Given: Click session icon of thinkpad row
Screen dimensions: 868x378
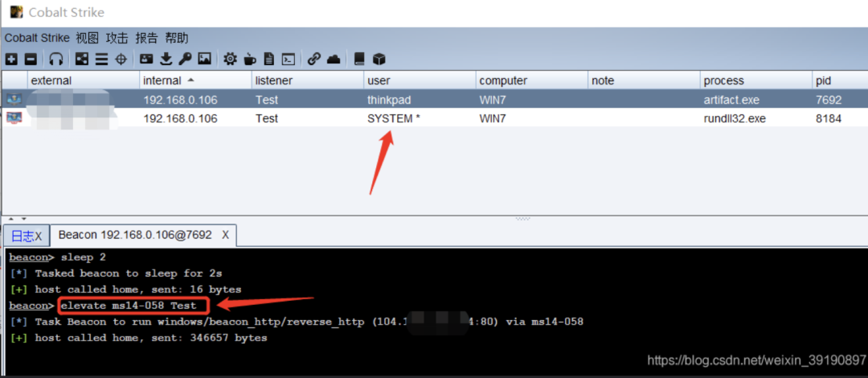Looking at the screenshot, I should coord(14,100).
